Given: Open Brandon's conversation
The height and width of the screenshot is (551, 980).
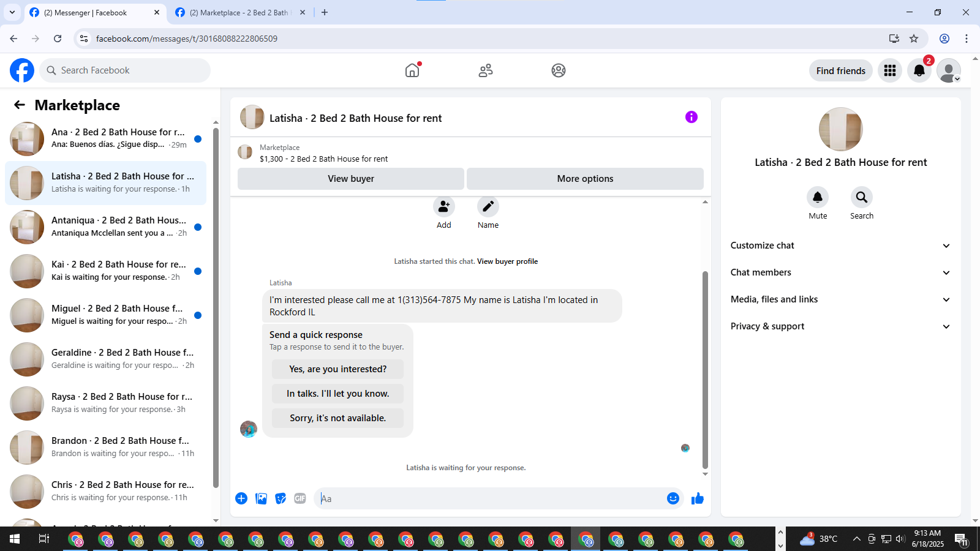Looking at the screenshot, I should tap(105, 448).
